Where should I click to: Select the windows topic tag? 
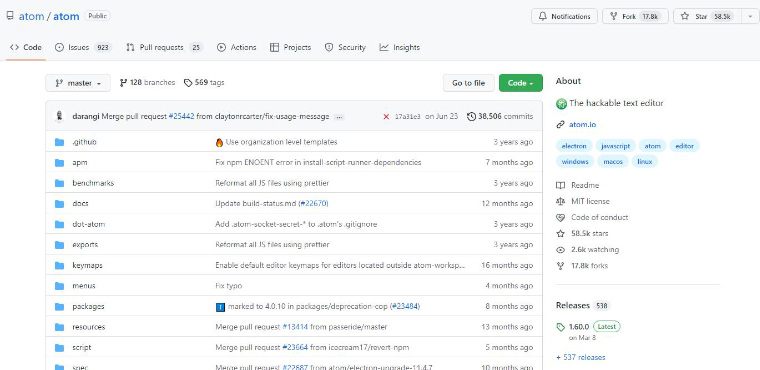pyautogui.click(x=575, y=161)
